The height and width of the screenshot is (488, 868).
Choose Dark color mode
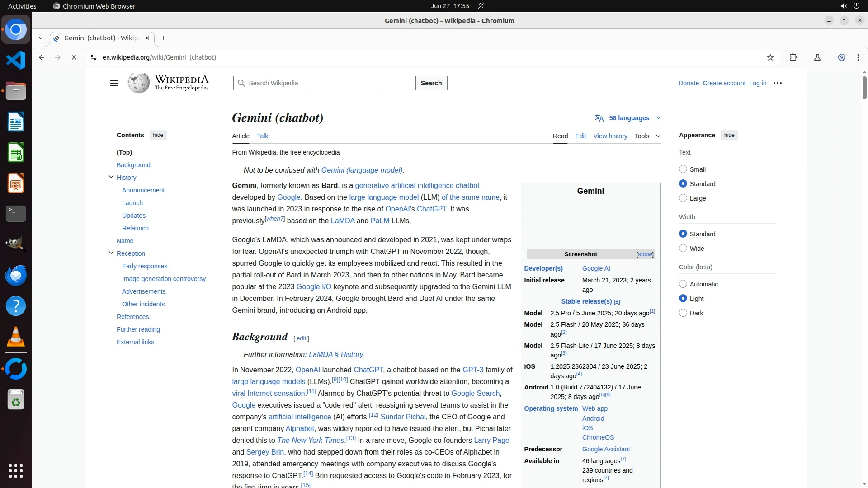(x=683, y=313)
